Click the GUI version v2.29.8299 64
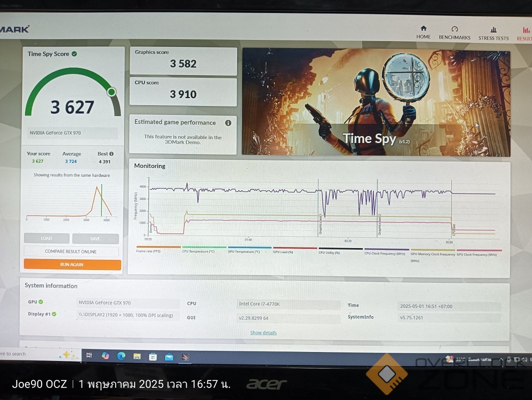532x400 pixels. pos(289,318)
